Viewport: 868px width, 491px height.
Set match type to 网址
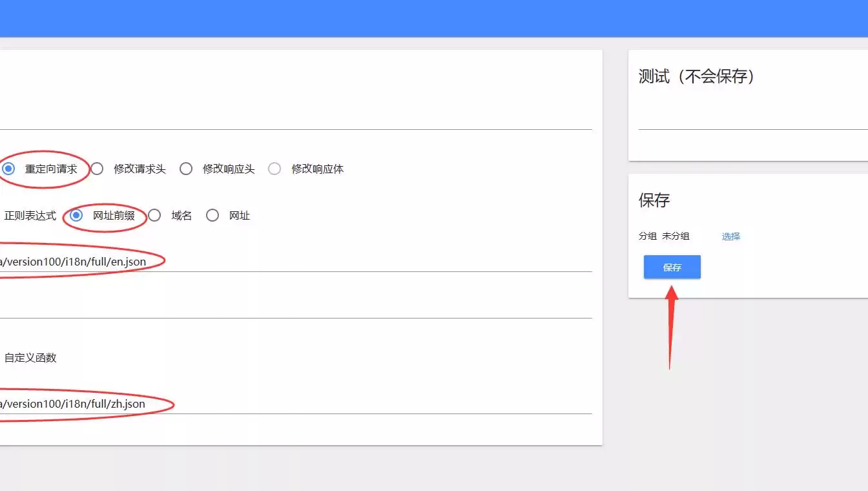(x=212, y=216)
